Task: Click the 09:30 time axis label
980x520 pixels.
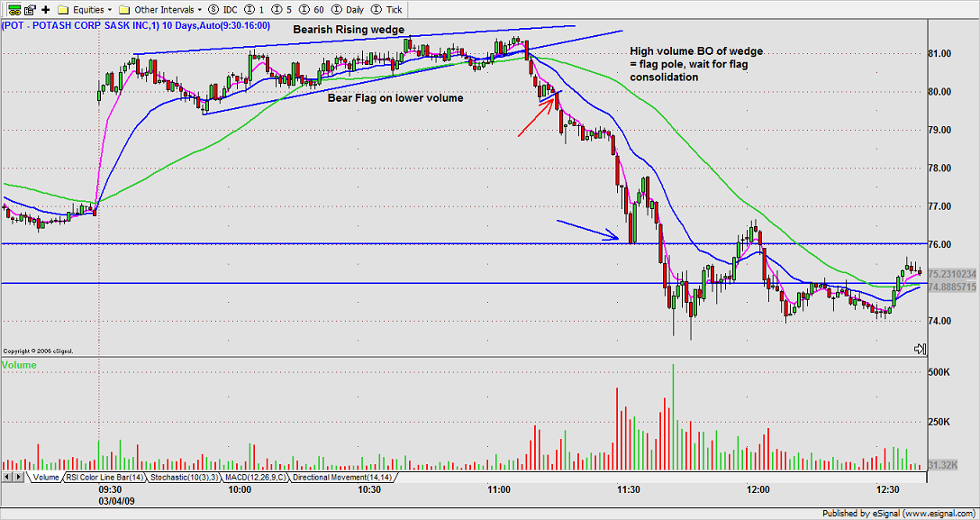Action: click(110, 489)
